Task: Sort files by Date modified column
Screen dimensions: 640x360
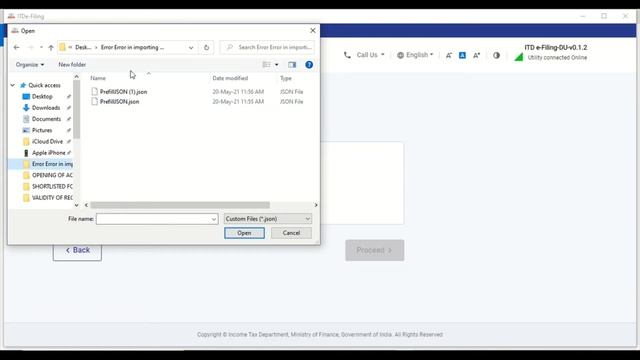Action: coord(230,78)
